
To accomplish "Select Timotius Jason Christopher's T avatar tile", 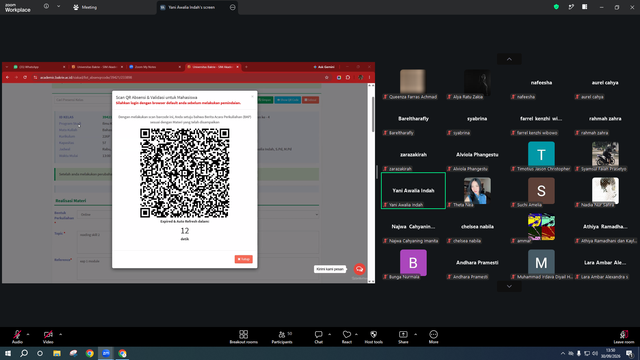I will click(541, 155).
